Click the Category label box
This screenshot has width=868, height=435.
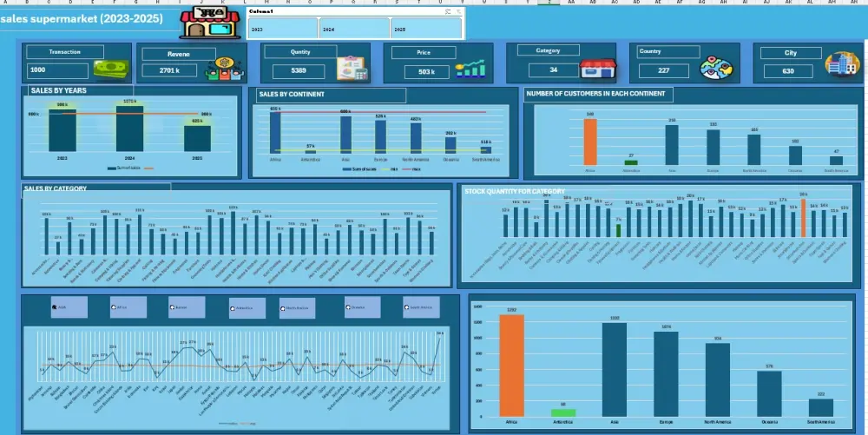click(548, 51)
